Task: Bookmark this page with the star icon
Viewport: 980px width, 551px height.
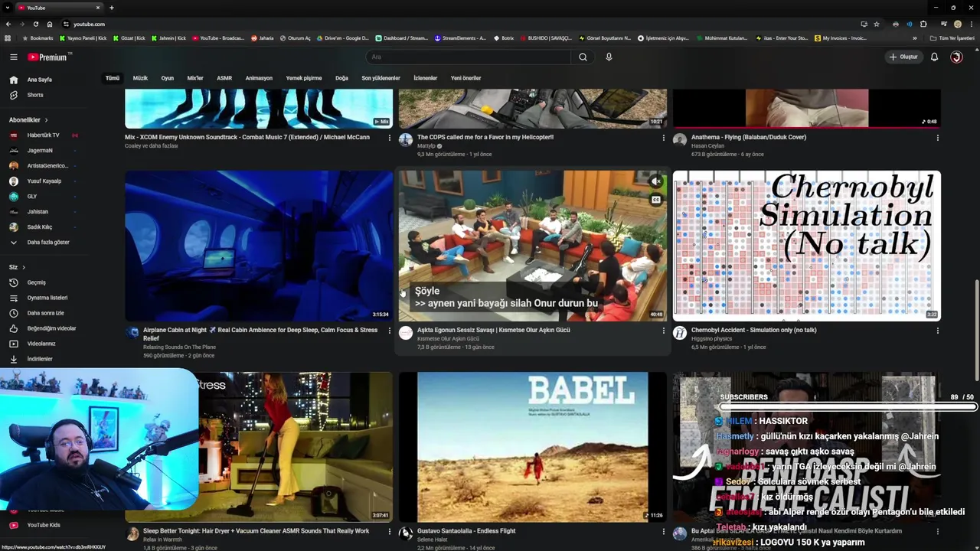Action: click(x=877, y=24)
